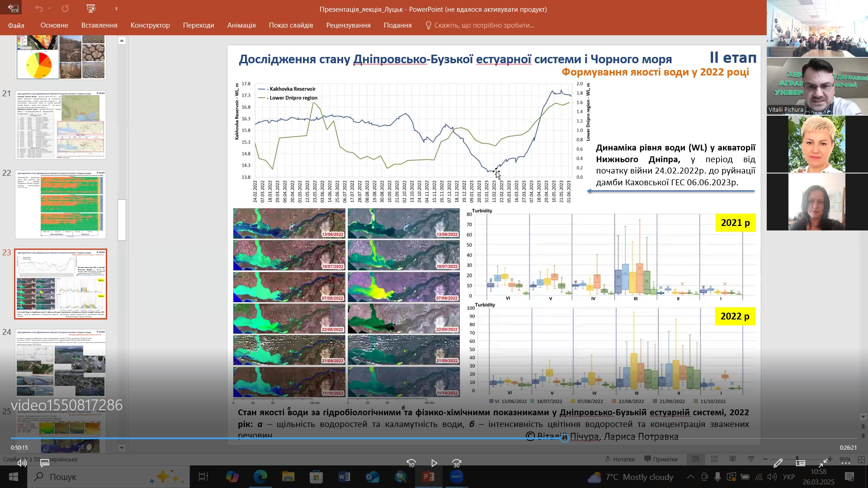Open the Вставлення ribbon tab
868x488 pixels.
click(99, 25)
